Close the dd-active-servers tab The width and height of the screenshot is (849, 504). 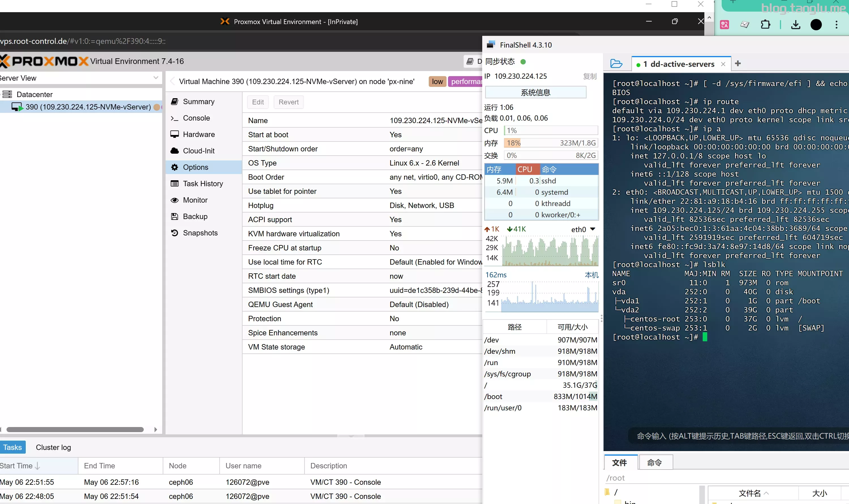pos(723,64)
